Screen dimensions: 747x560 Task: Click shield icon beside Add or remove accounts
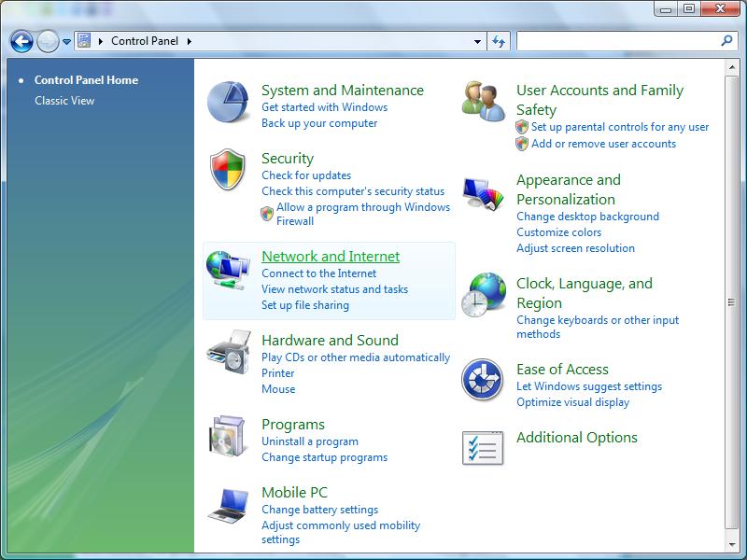[x=522, y=144]
